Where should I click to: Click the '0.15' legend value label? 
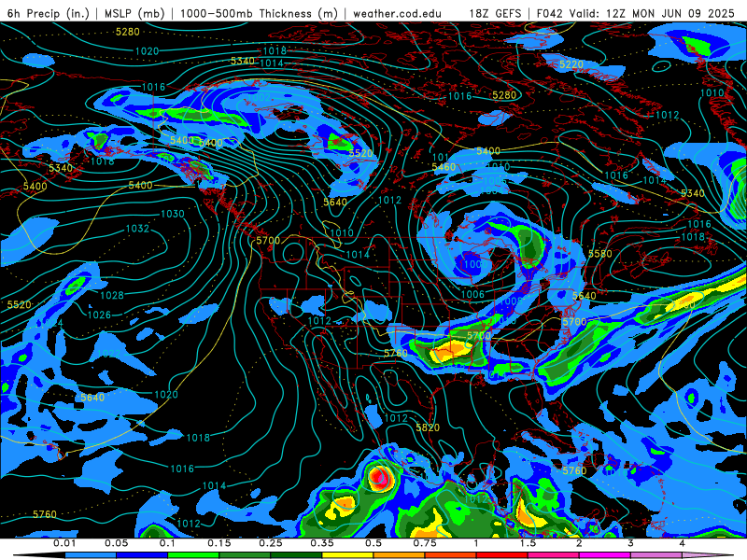click(x=219, y=543)
